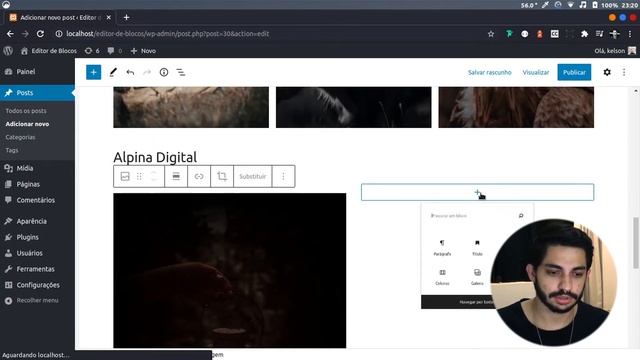Image resolution: width=640 pixels, height=360 pixels.
Task: Insert a Colunas block
Action: tap(442, 277)
